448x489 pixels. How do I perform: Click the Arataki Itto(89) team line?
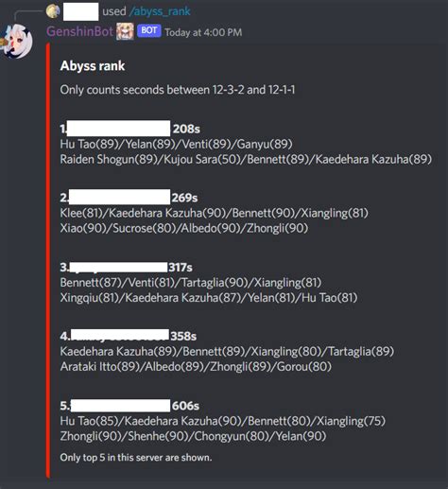196,367
